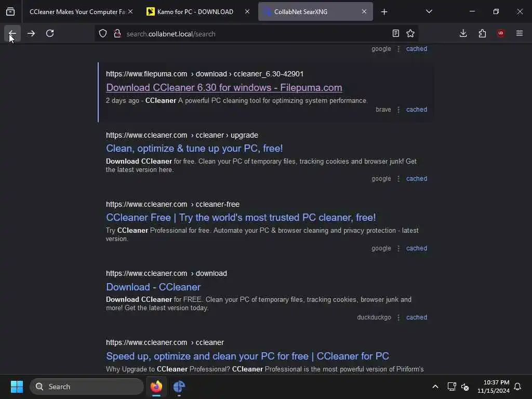Image resolution: width=532 pixels, height=399 pixels.
Task: Open Clean, optimize & tune up your PC link
Action: point(194,148)
